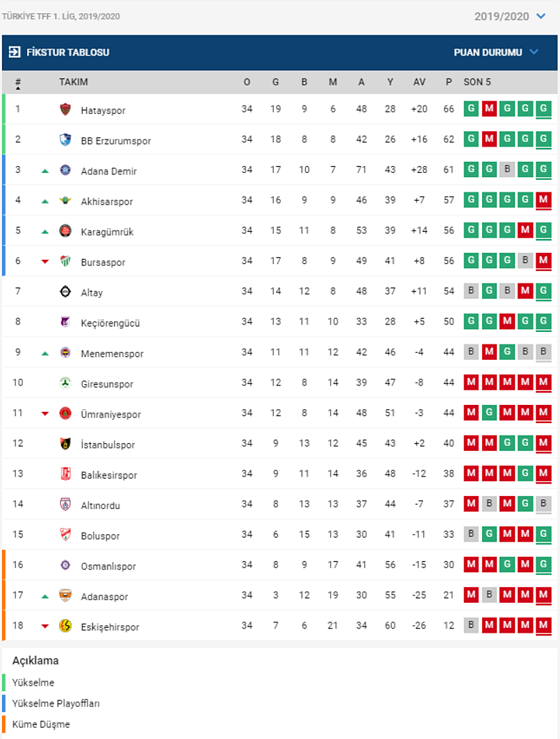Open the İstanbulspor team link
Screen dimensions: 560x739
108,445
